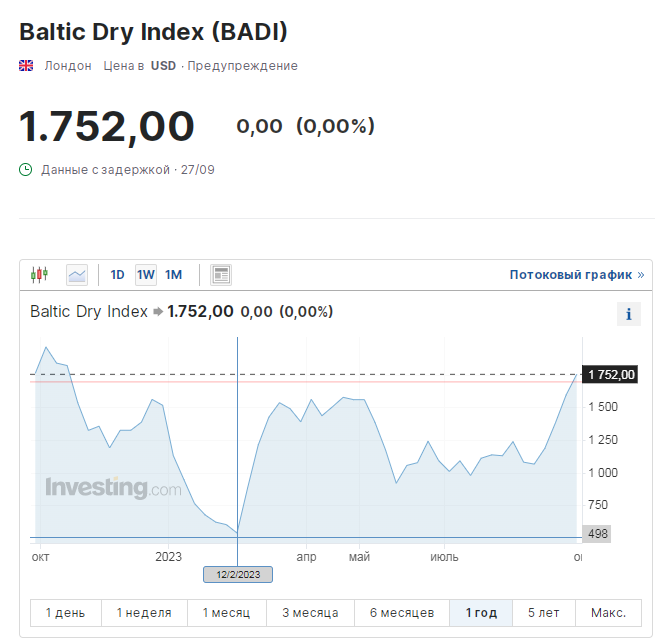Image resolution: width=655 pixels, height=643 pixels.
Task: Set chart interval to 1D
Action: pos(117,275)
